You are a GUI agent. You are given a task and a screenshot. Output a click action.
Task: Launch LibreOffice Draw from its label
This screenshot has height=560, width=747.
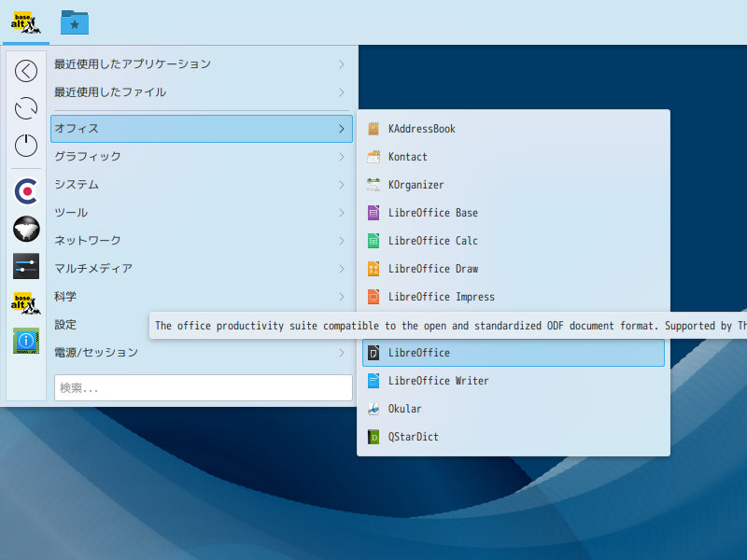coord(433,269)
